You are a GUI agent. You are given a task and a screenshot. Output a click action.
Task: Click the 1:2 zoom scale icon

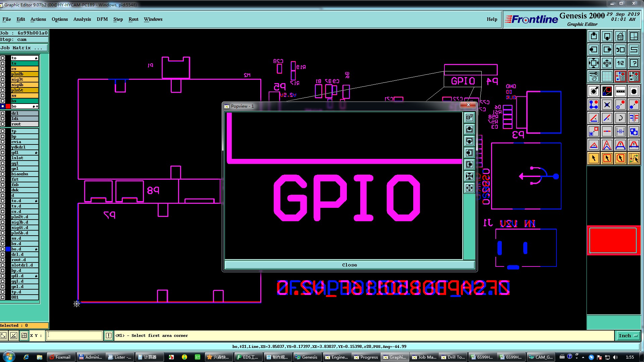tap(620, 63)
